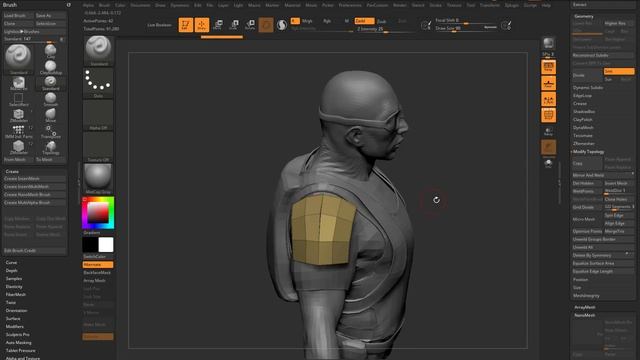Select the white secondary color swatch
This screenshot has width=640, height=360.
[106, 244]
